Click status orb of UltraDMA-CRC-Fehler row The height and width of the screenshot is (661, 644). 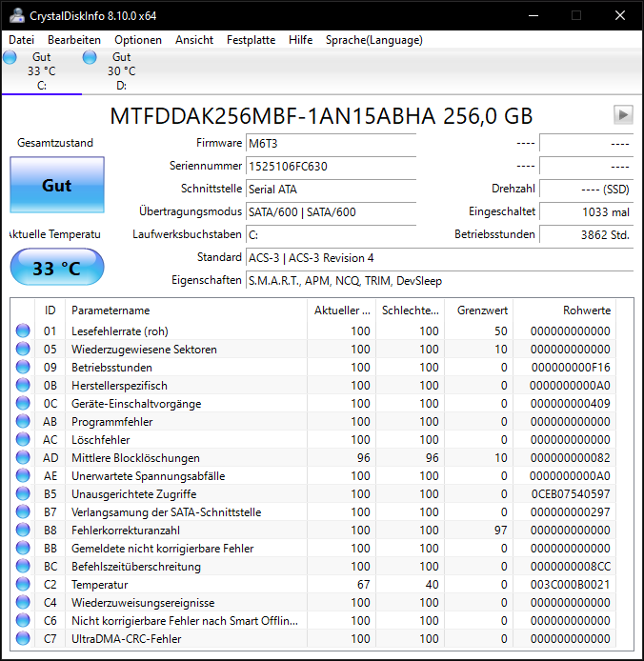[x=23, y=639]
